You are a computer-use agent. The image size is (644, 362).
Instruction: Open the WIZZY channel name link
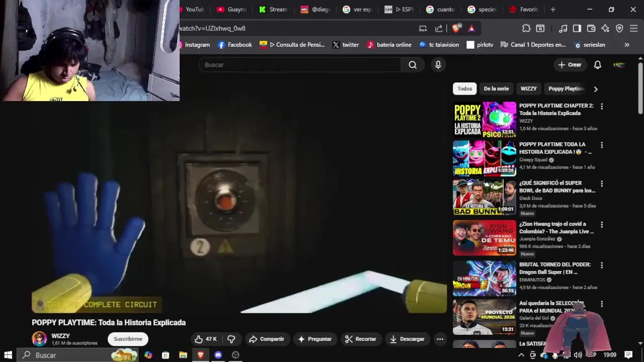tap(60, 336)
